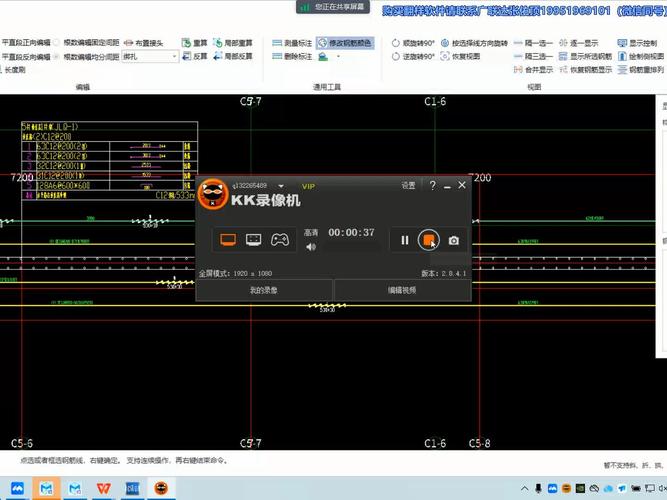The width and height of the screenshot is (667, 500).
Task: Click the 编辑 ribbon group label
Action: click(83, 87)
